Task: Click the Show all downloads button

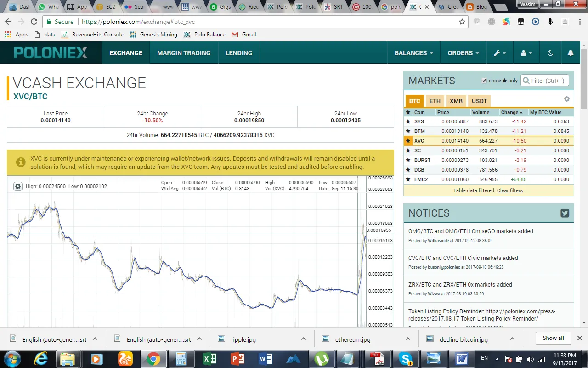Action: pos(553,338)
